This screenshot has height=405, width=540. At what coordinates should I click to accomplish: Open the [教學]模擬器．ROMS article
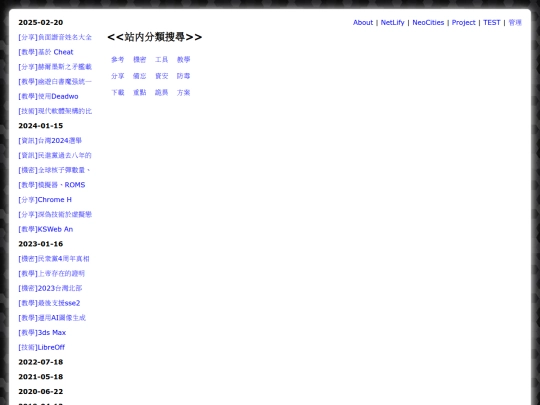point(52,185)
